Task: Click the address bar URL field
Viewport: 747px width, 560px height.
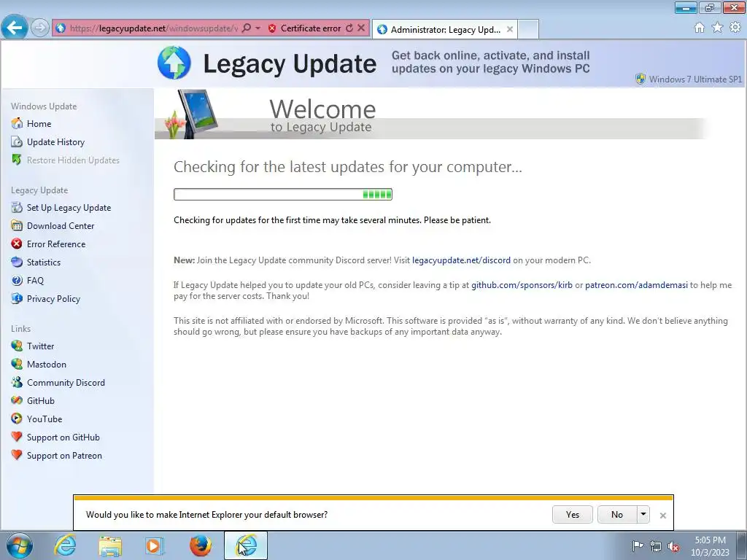Action: coord(154,28)
